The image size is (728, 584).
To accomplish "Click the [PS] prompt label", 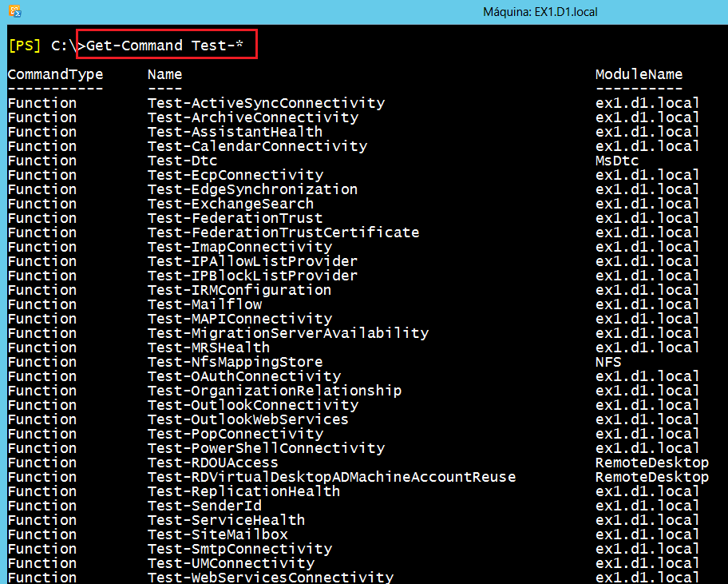I will 22,46.
